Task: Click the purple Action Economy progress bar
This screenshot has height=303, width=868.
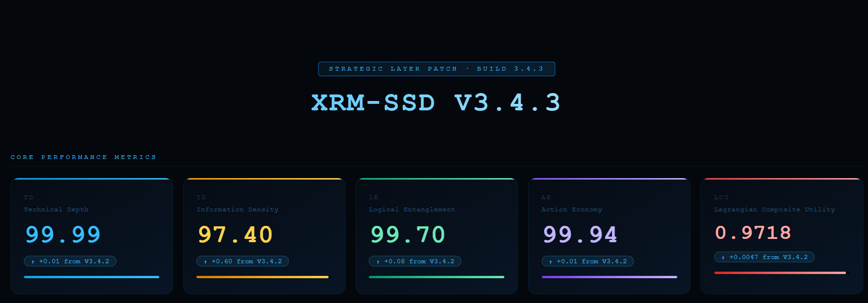Action: tap(609, 277)
